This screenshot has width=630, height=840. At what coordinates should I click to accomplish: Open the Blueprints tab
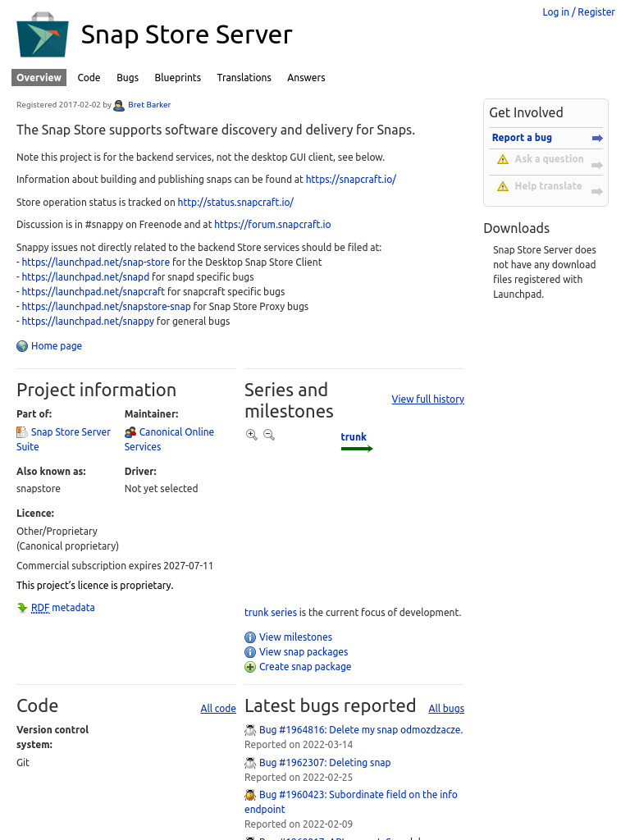(x=178, y=78)
